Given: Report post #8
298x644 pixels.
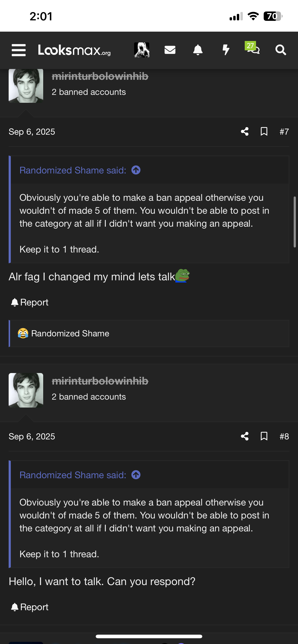Looking at the screenshot, I should [30, 607].
